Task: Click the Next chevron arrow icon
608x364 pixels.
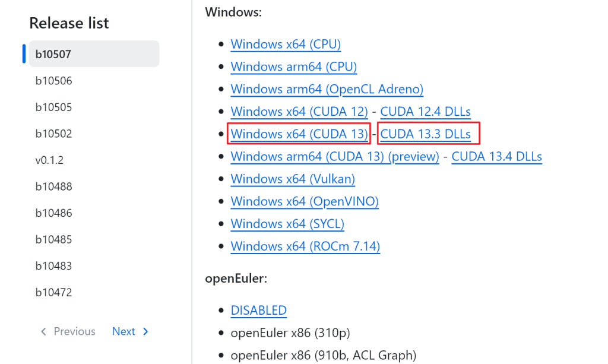Action: [146, 331]
